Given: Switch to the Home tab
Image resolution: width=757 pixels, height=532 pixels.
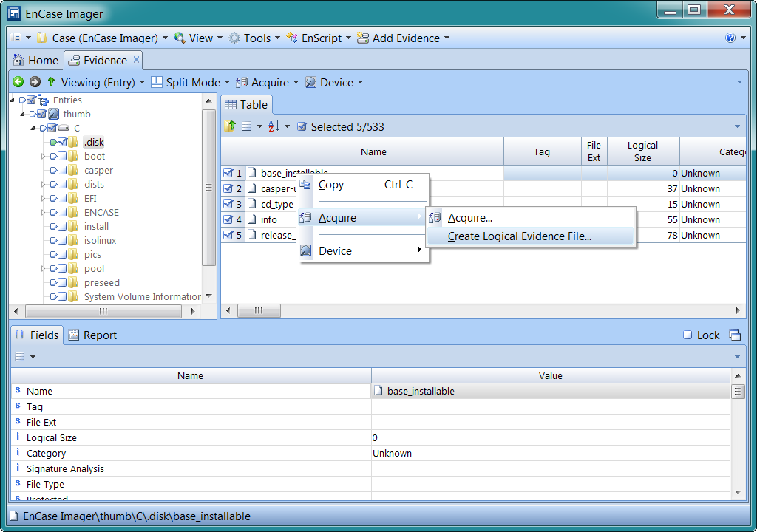Looking at the screenshot, I should coord(35,61).
